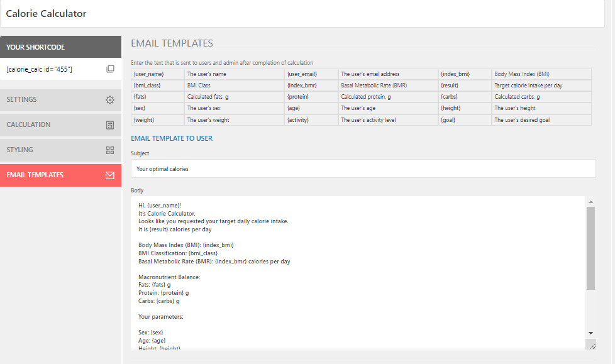This screenshot has height=364, width=615.
Task: Select the Email Templates tab
Action: click(x=61, y=175)
